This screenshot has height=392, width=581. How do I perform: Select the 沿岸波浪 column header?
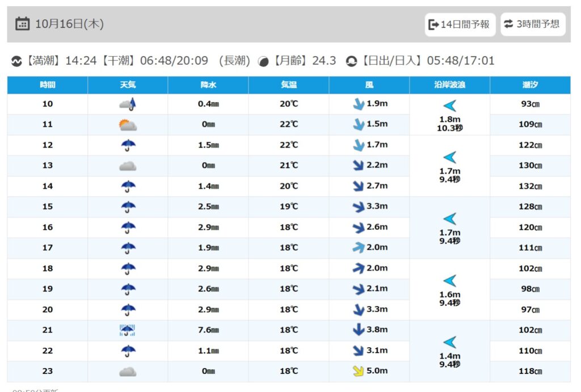[x=449, y=85]
